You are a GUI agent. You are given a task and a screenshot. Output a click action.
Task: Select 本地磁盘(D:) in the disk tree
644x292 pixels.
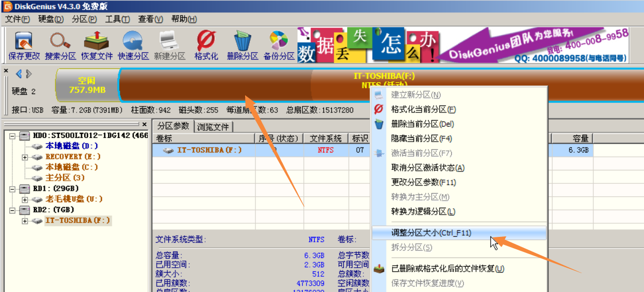click(71, 147)
